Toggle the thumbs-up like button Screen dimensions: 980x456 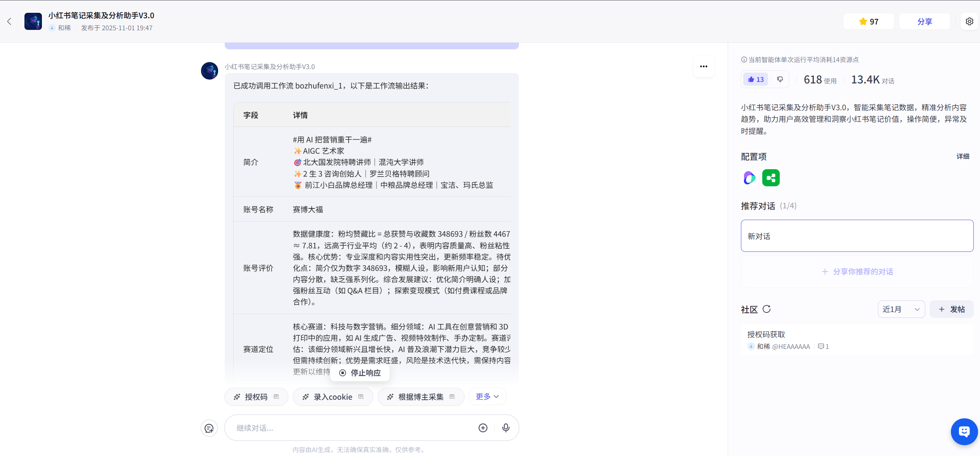[x=756, y=80]
